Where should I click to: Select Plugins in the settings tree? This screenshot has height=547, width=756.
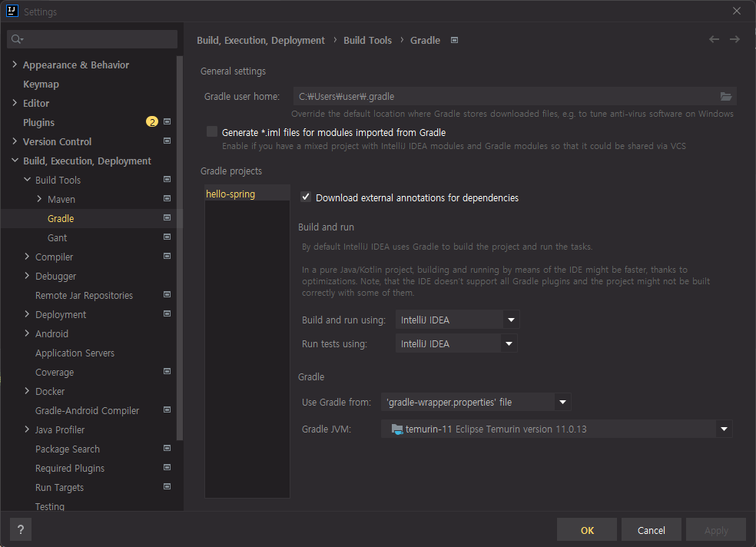point(38,122)
